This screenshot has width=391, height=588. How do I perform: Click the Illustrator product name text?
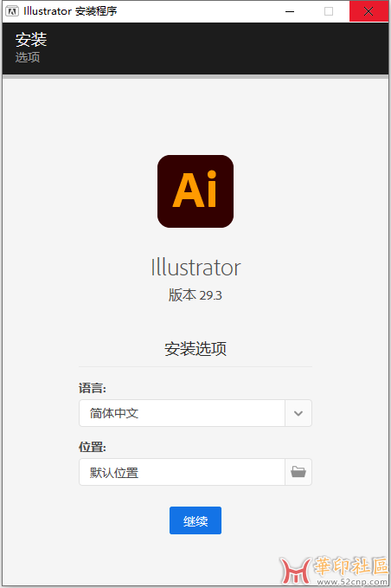(x=195, y=268)
